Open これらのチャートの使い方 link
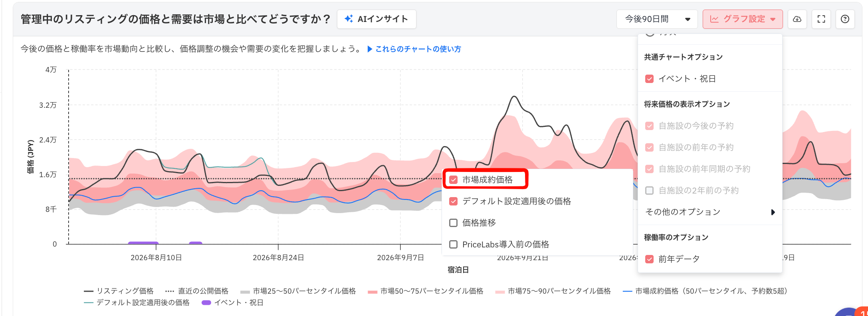868x316 pixels. (x=418, y=49)
